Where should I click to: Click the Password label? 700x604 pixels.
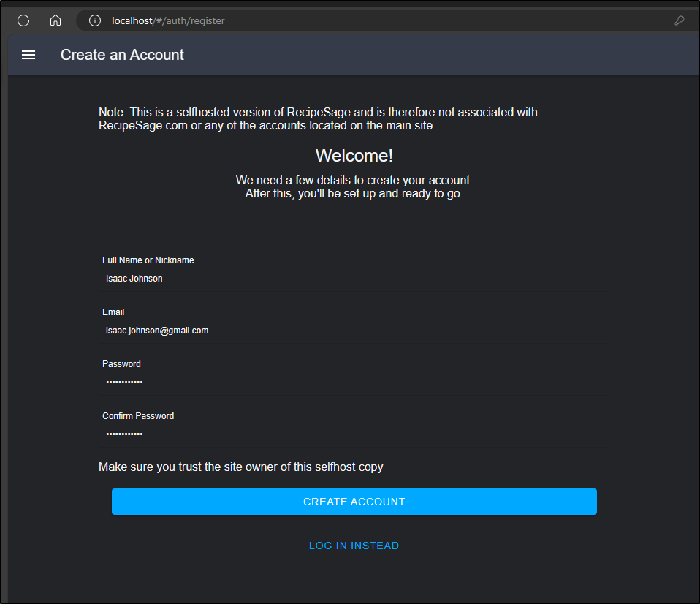(x=121, y=364)
